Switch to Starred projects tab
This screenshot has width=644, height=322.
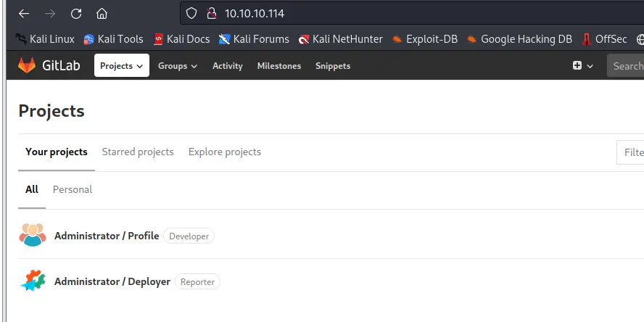(138, 152)
